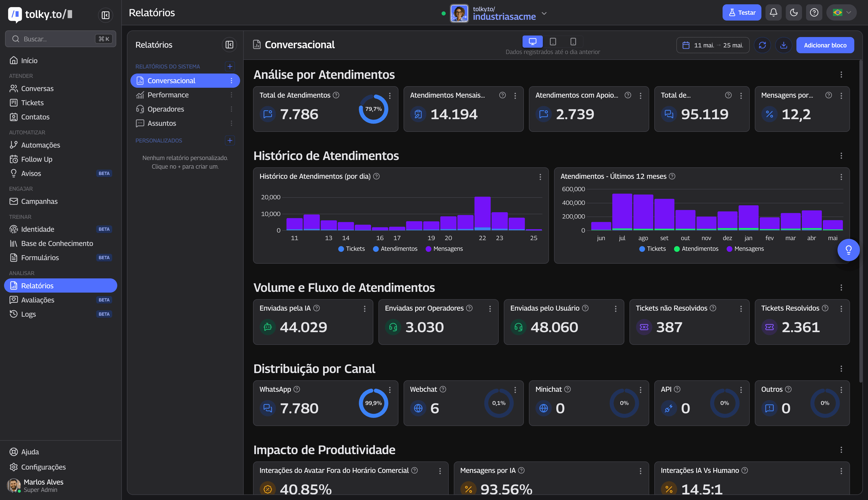The height and width of the screenshot is (500, 868).
Task: Click the tolky.to logo
Action: [x=40, y=14]
